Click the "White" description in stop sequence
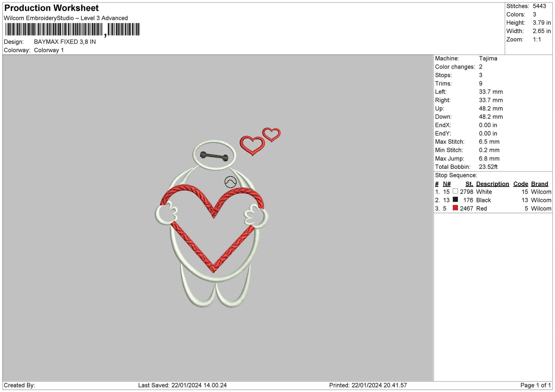This screenshot has height=392, width=555. [x=484, y=192]
